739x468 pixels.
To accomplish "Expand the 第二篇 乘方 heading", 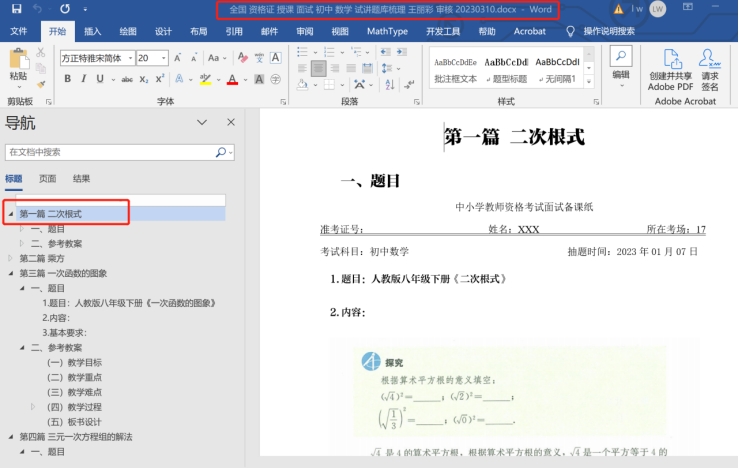I will 11,258.
